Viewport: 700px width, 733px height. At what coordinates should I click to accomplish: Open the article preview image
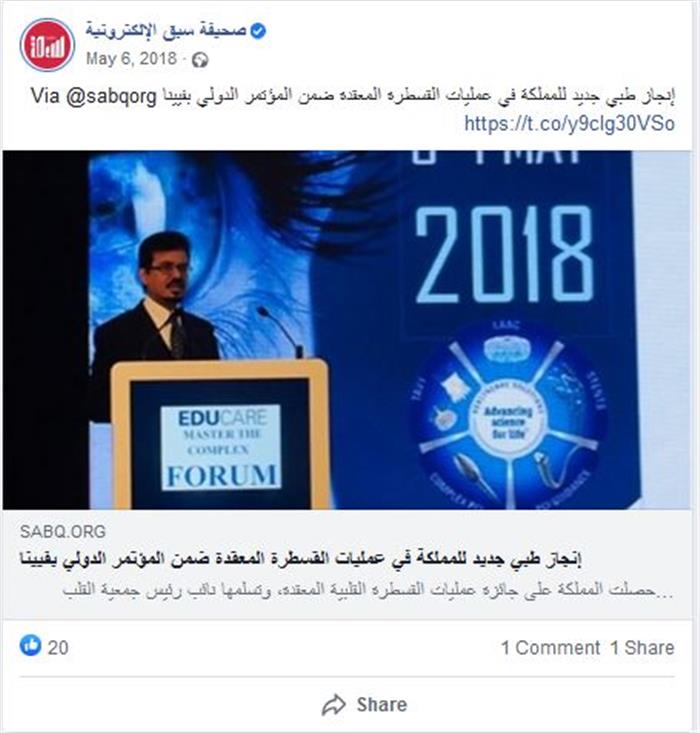tap(346, 330)
